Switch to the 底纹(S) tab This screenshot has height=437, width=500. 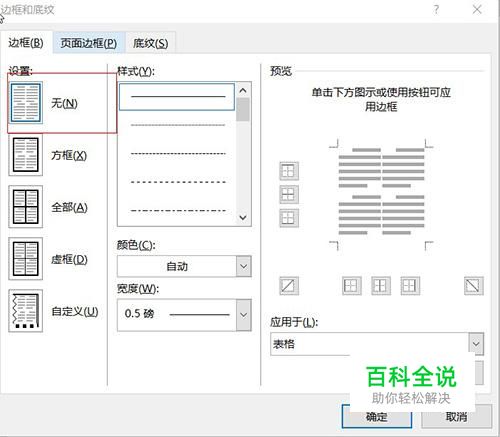150,43
